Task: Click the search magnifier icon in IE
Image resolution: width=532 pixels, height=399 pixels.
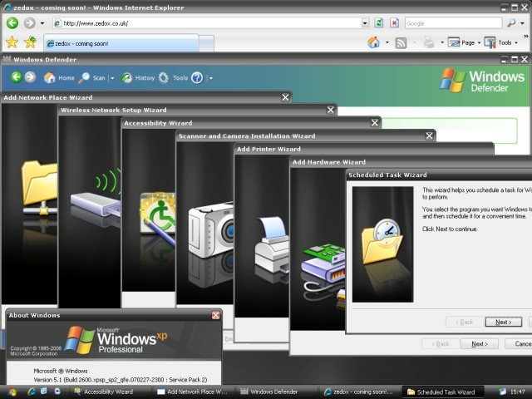Action: 510,23
